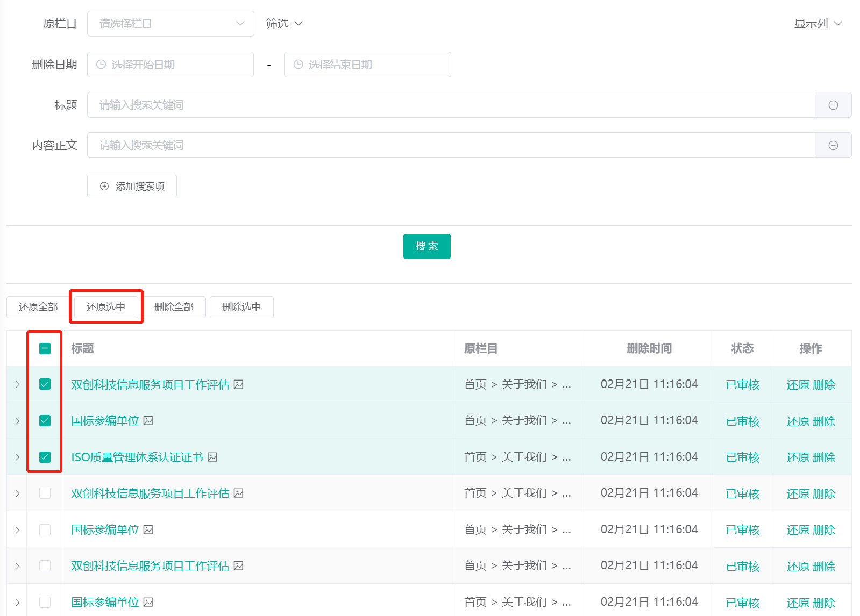Click the plus icon in 添加搜索项 button
The height and width of the screenshot is (616, 860).
tap(104, 186)
